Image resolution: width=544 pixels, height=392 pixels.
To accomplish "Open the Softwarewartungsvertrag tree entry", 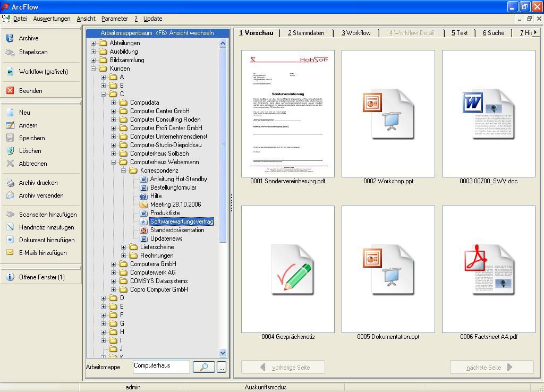I will point(182,221).
